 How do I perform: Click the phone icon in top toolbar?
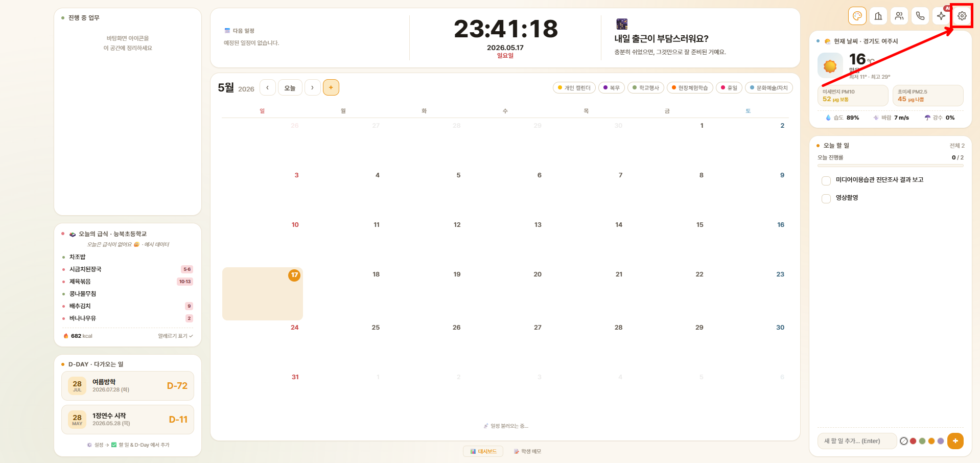tap(920, 16)
